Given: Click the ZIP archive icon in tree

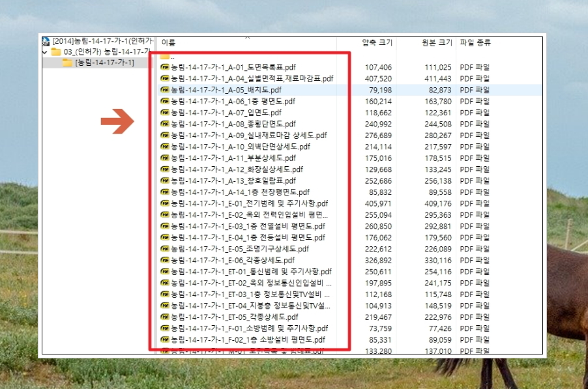Looking at the screenshot, I should tap(46, 41).
